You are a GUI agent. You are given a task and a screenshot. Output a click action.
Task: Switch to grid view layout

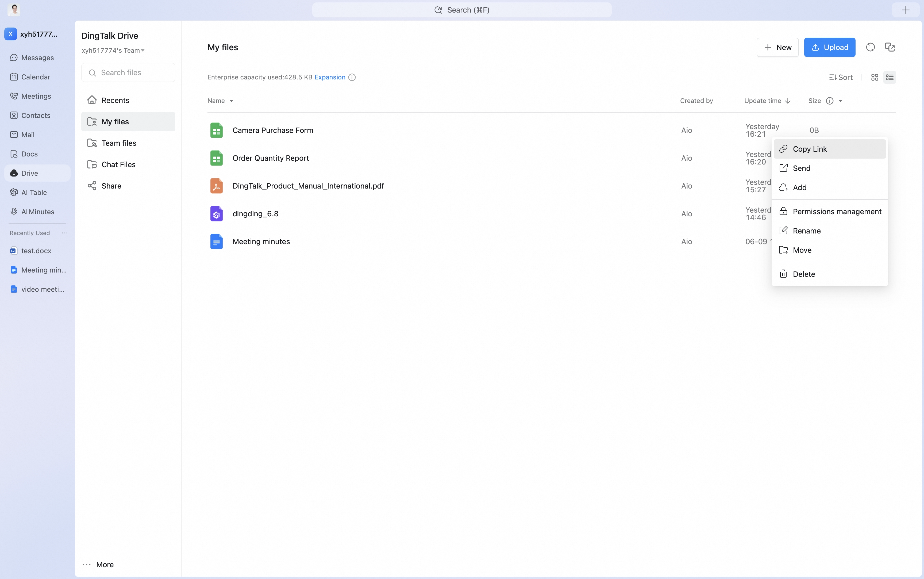[875, 77]
